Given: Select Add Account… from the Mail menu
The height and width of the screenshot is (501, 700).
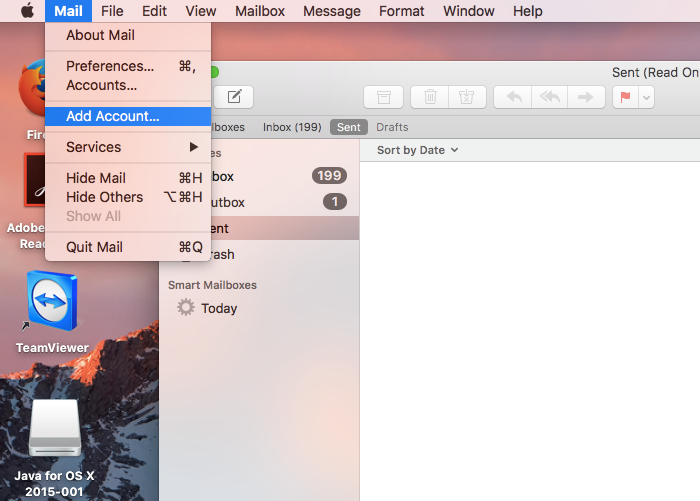Looking at the screenshot, I should tap(112, 116).
